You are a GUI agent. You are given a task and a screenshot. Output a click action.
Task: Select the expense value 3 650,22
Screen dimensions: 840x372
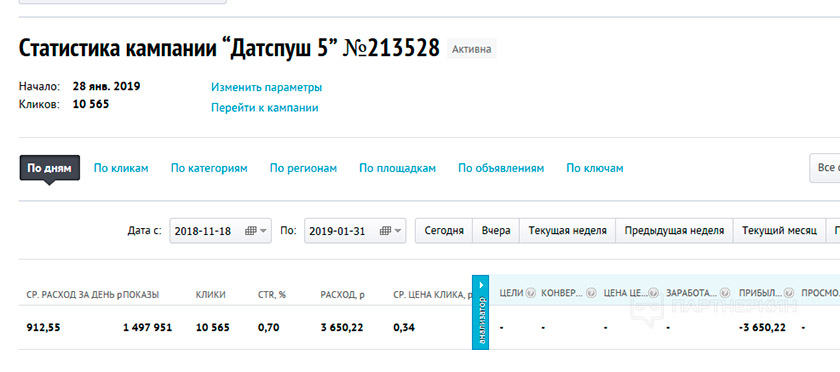click(342, 328)
